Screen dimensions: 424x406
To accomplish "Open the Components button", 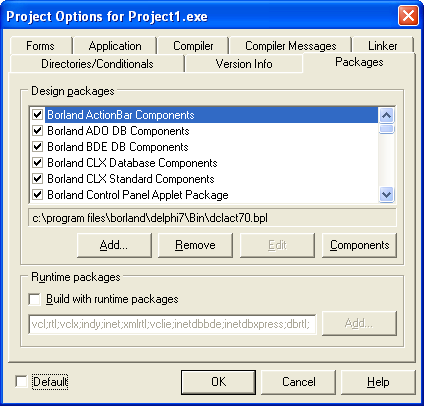I will [359, 245].
